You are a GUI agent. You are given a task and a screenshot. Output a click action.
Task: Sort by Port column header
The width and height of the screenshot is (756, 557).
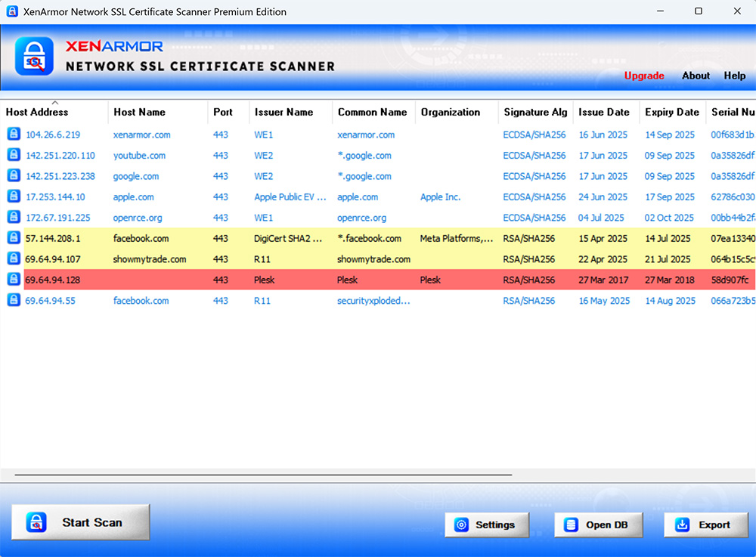[229, 113]
